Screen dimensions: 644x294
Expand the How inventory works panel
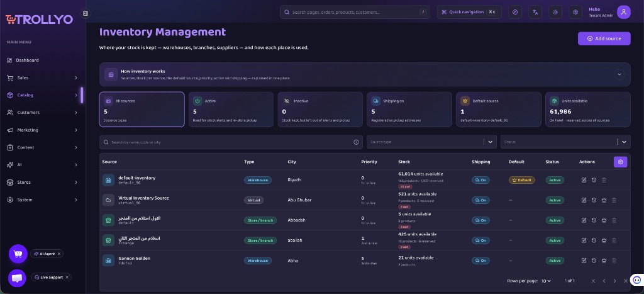coord(619,74)
